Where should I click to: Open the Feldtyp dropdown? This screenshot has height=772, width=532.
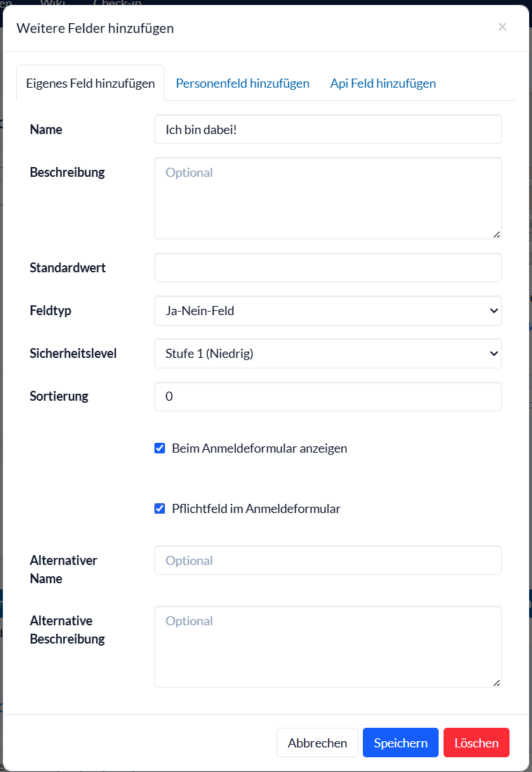pos(328,310)
